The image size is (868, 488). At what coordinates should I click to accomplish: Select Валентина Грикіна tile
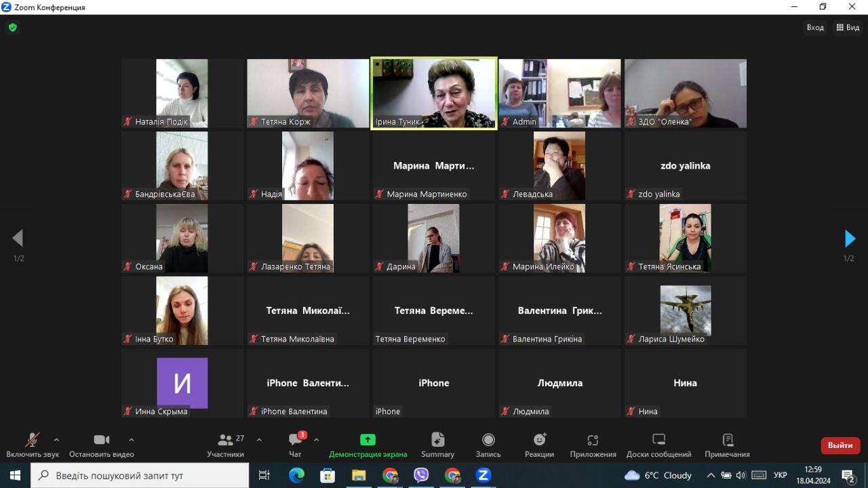pyautogui.click(x=559, y=310)
